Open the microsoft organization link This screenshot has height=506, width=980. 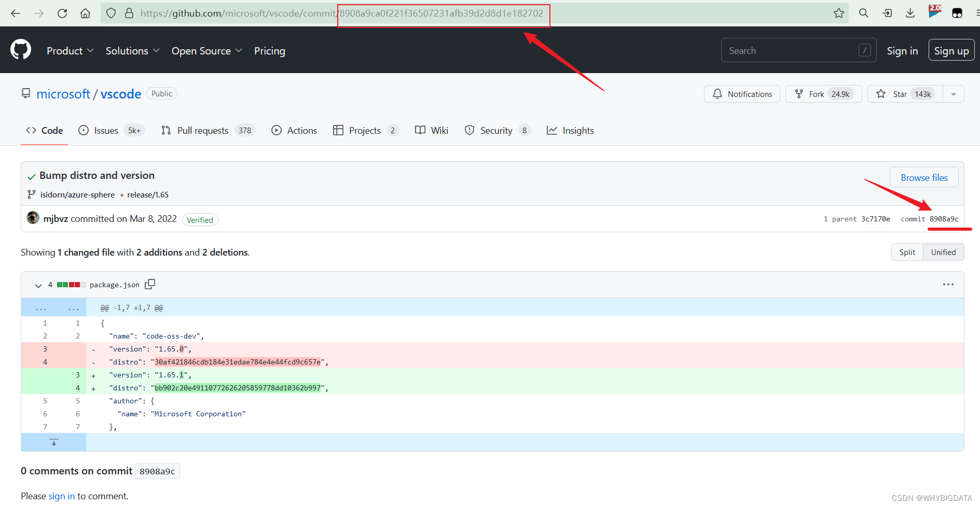(63, 94)
